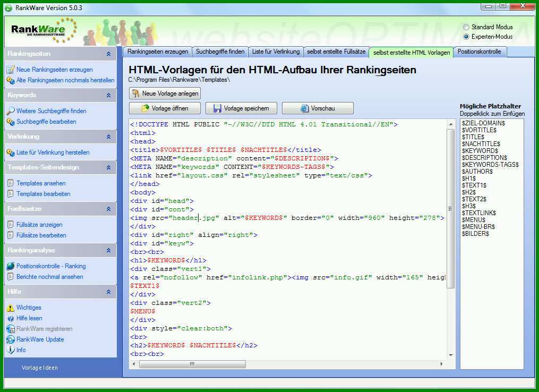Open Positionskontrolle - Ranking link
The height and width of the screenshot is (392, 539).
click(51, 266)
